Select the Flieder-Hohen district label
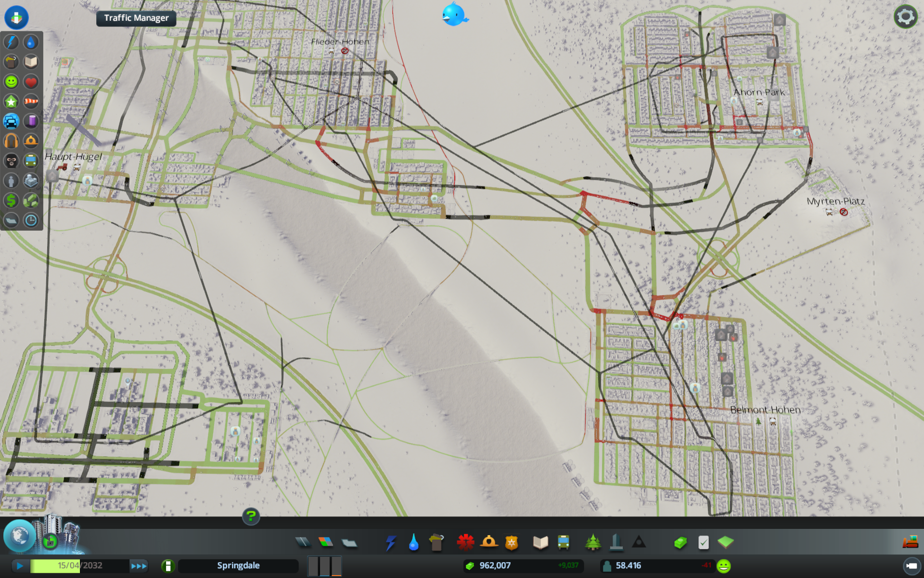 tap(340, 42)
